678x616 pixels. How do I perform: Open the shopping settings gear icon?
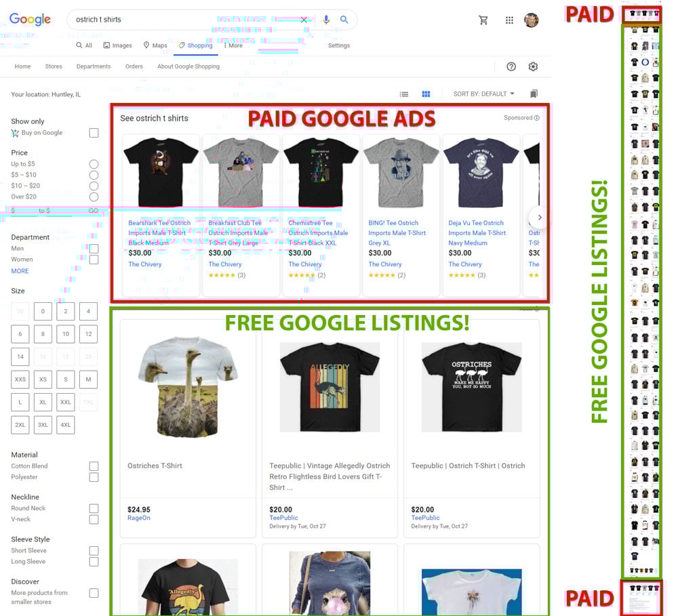click(533, 66)
